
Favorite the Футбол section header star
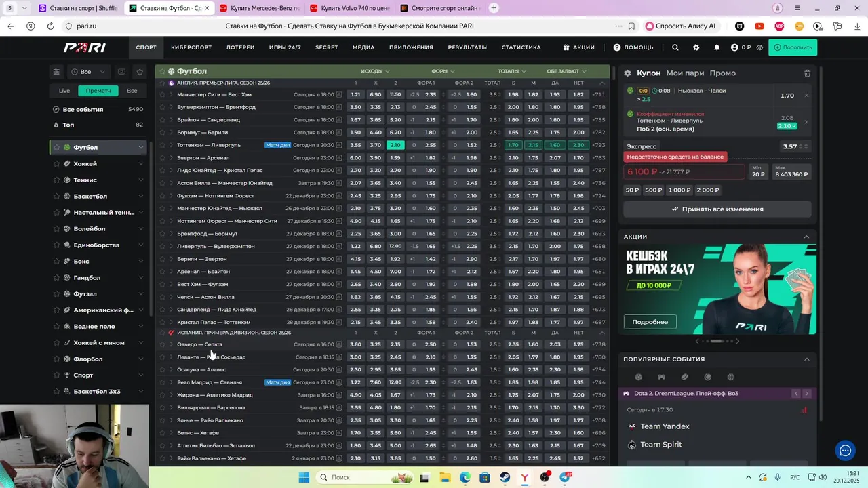(161, 71)
